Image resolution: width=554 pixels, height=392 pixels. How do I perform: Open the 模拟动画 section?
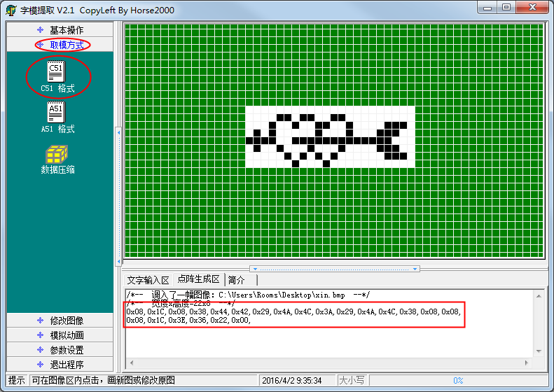[x=60, y=335]
